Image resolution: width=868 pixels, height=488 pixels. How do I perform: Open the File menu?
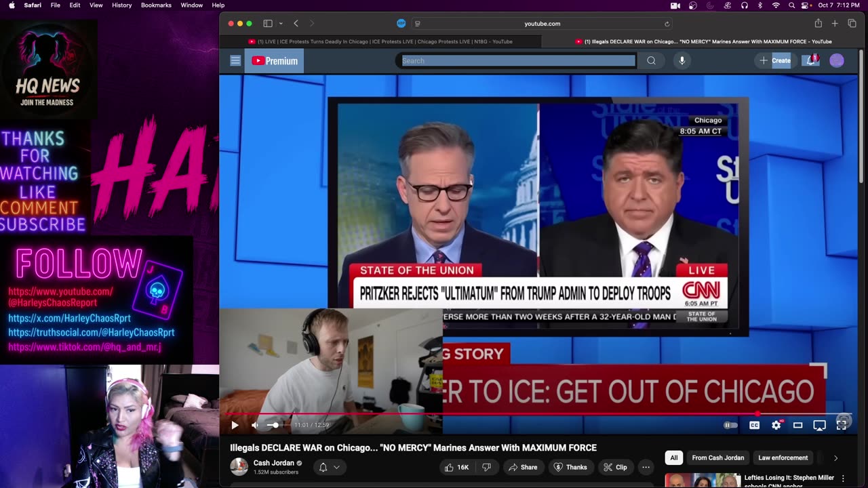pos(56,5)
